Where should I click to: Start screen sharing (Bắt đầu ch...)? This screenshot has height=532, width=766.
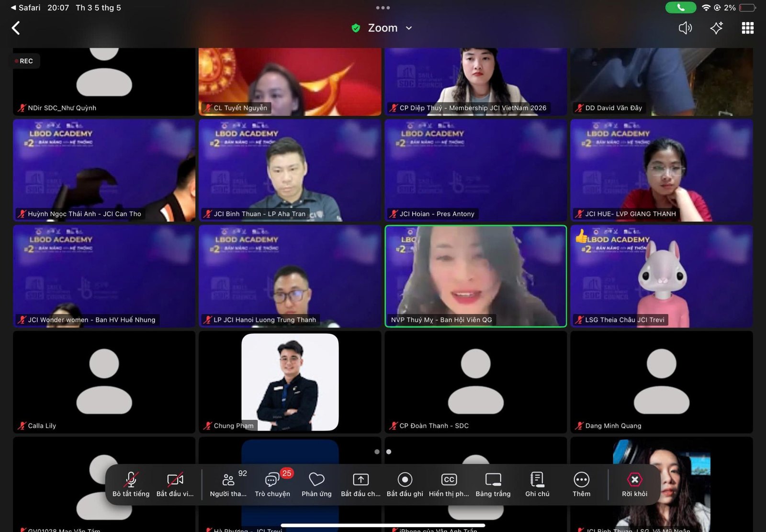pos(360,485)
